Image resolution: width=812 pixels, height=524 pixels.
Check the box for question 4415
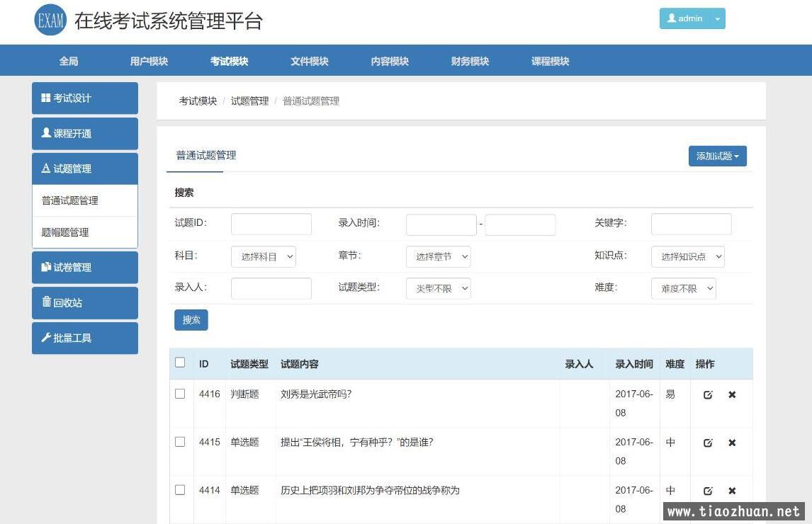coord(180,442)
